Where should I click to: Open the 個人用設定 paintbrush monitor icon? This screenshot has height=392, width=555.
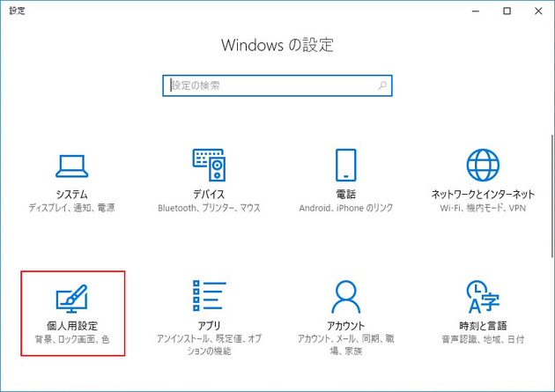[72, 299]
